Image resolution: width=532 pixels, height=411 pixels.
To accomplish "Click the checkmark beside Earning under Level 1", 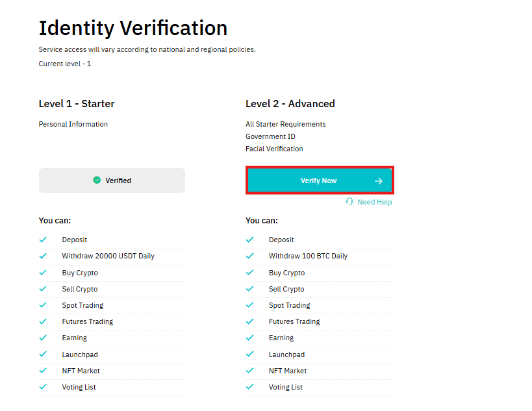I will coord(43,338).
